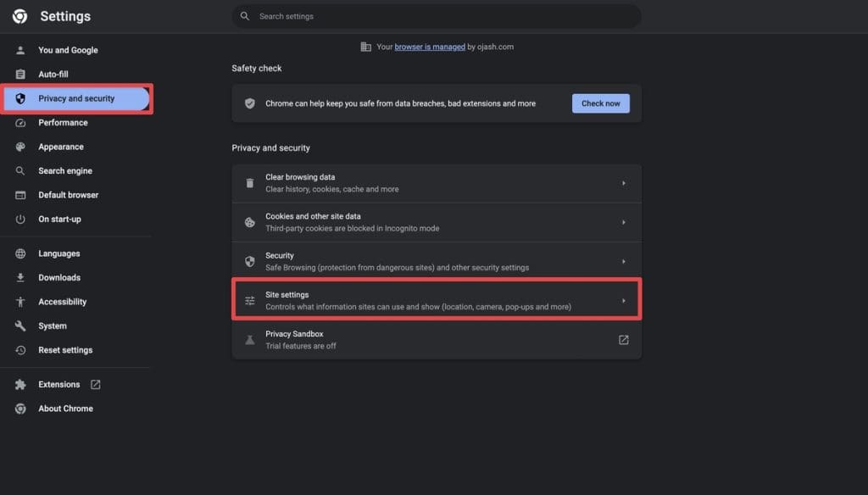Open the You and Google section
Screen dimensions: 868x495
68,50
